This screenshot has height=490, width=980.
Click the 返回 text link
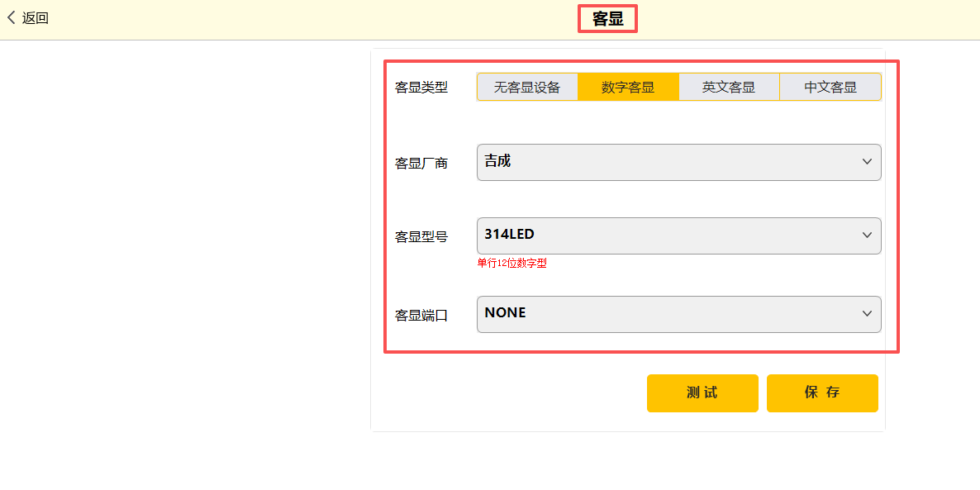coord(36,18)
